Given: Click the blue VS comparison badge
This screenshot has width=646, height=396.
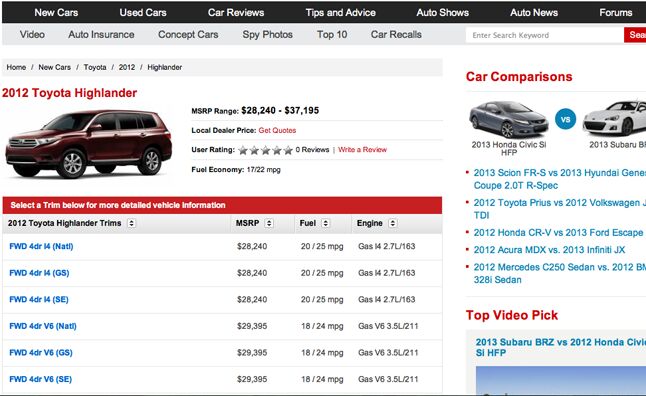Looking at the screenshot, I should pyautogui.click(x=565, y=120).
